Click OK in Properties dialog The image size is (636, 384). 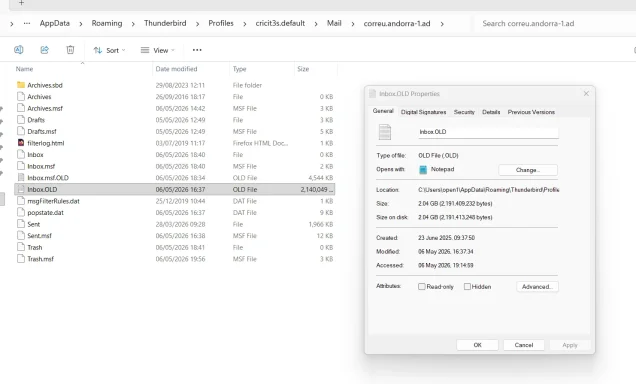pyautogui.click(x=477, y=345)
